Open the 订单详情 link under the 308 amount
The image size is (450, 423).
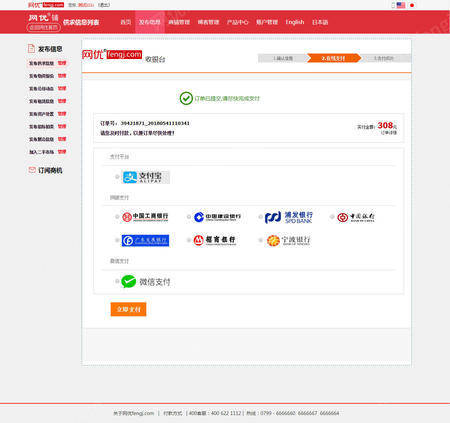(389, 133)
